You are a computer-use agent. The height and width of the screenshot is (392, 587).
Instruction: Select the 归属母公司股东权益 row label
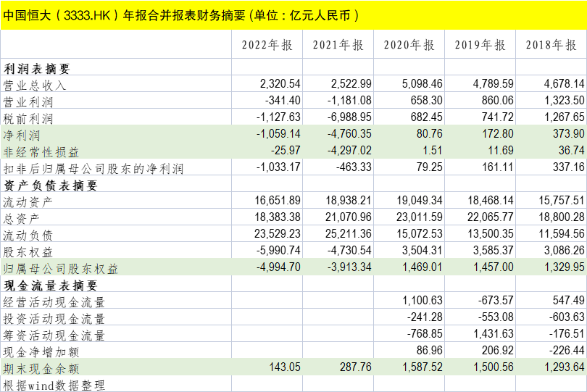coord(61,269)
